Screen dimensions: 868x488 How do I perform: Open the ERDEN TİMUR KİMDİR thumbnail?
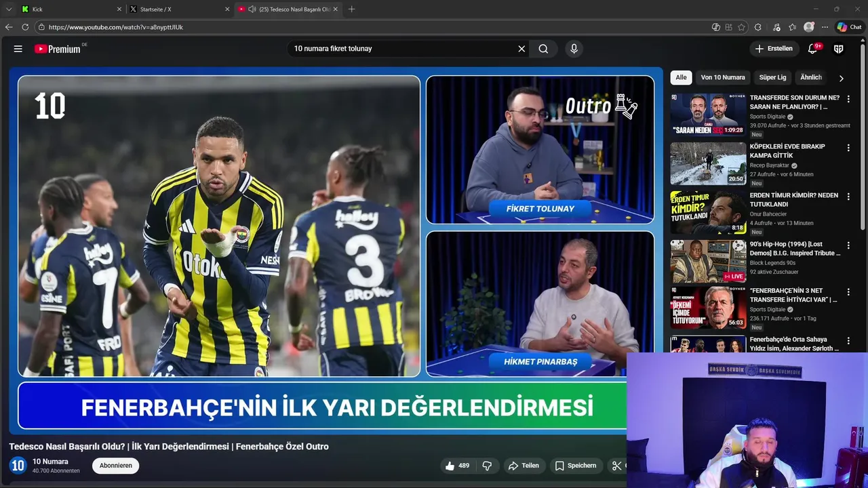pyautogui.click(x=708, y=212)
